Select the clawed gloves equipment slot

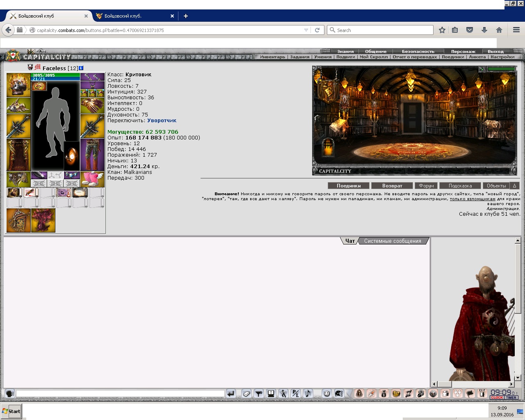92,105
